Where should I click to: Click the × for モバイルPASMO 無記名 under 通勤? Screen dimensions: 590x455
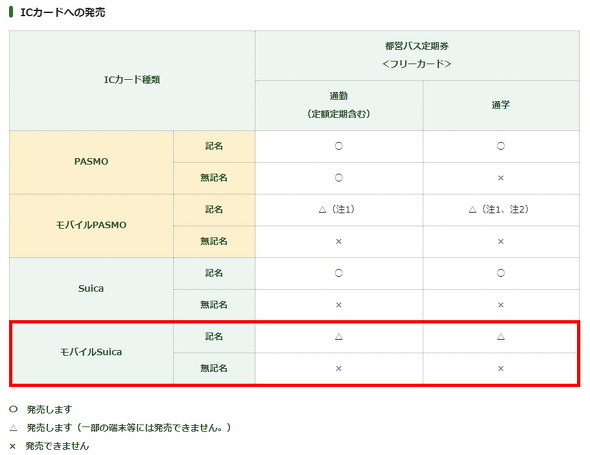339,242
